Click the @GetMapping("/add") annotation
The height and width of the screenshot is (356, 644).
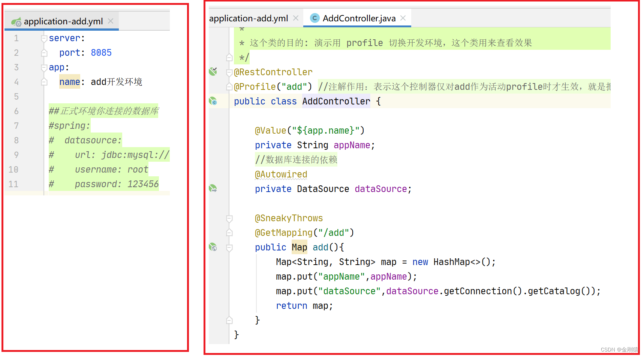(x=305, y=233)
